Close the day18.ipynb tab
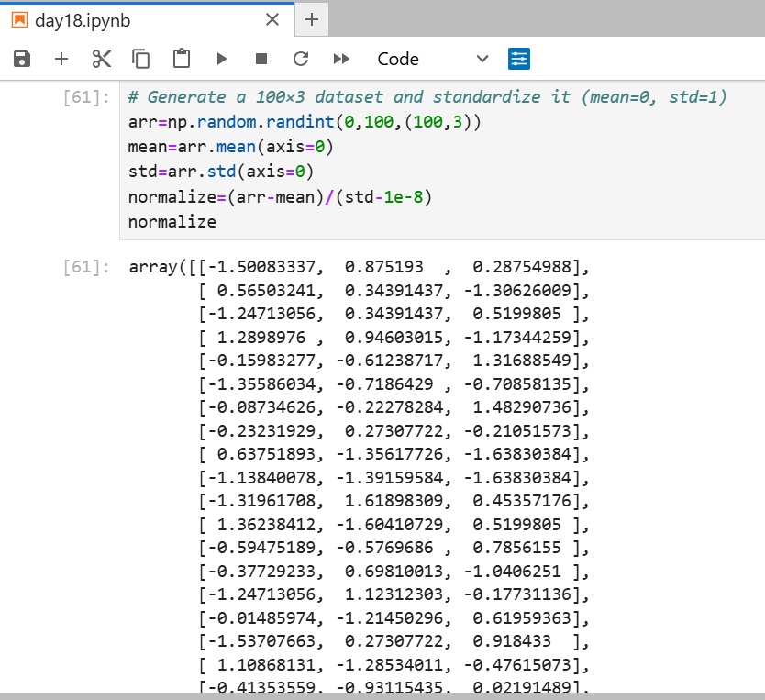The width and height of the screenshot is (765, 700). [x=272, y=18]
